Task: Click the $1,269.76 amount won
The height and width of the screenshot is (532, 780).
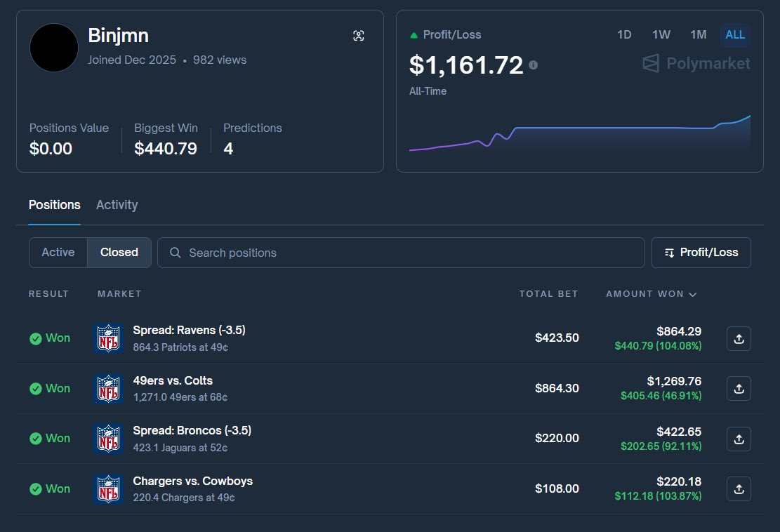Action: coord(674,381)
